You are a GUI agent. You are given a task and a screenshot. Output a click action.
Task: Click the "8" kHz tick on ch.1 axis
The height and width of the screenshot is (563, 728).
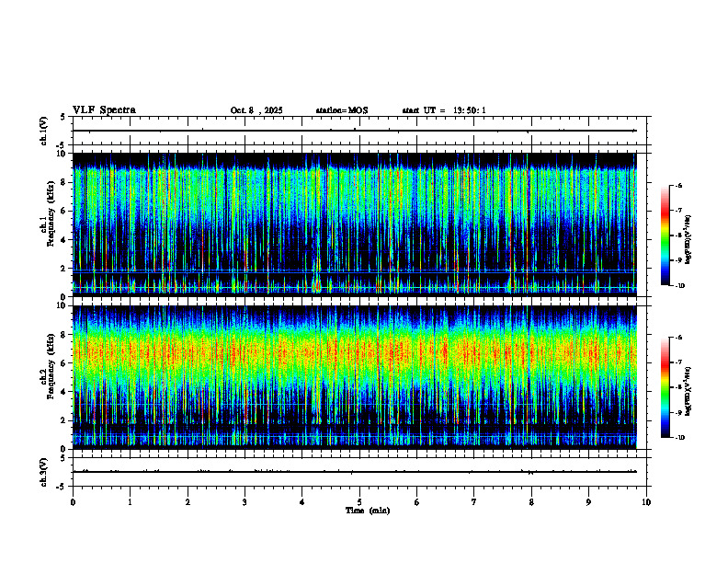click(x=64, y=182)
